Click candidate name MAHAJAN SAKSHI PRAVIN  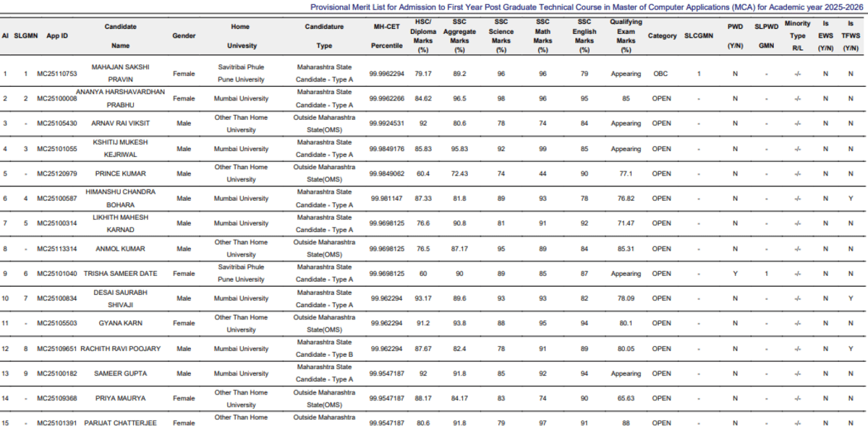121,73
